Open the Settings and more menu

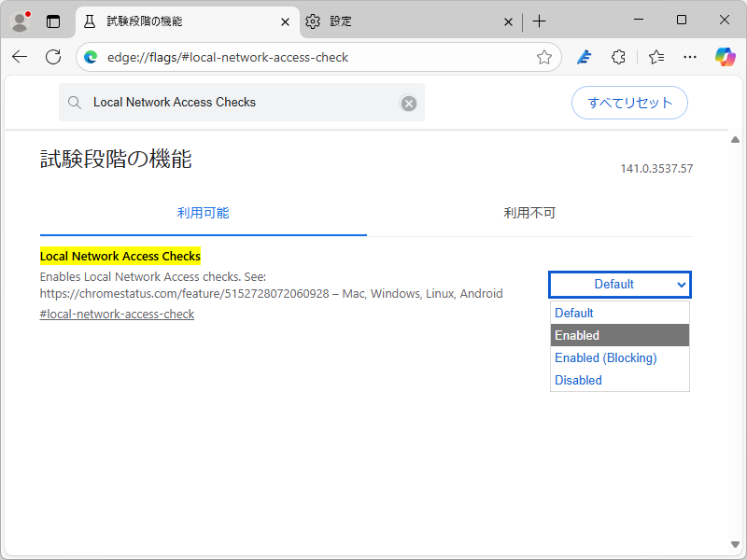click(689, 57)
